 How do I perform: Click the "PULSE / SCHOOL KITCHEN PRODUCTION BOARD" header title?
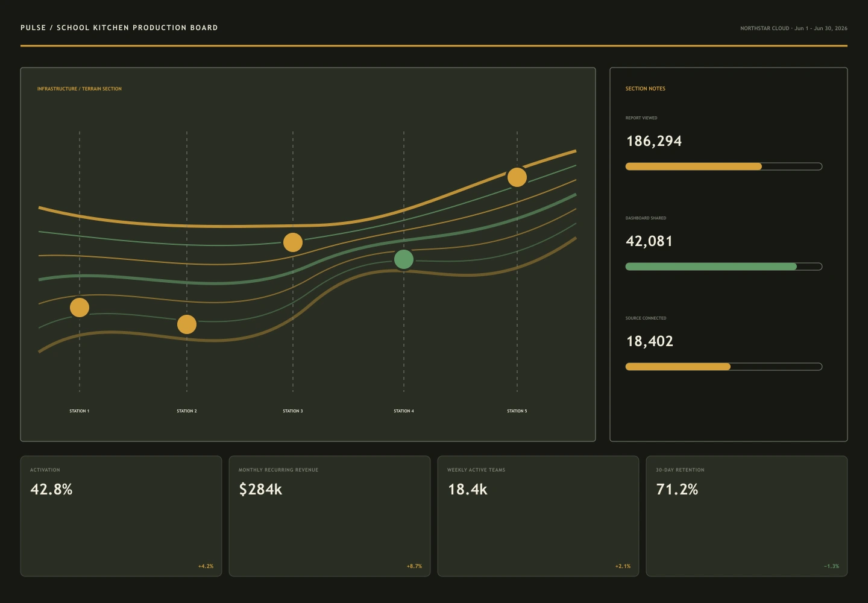coord(119,28)
